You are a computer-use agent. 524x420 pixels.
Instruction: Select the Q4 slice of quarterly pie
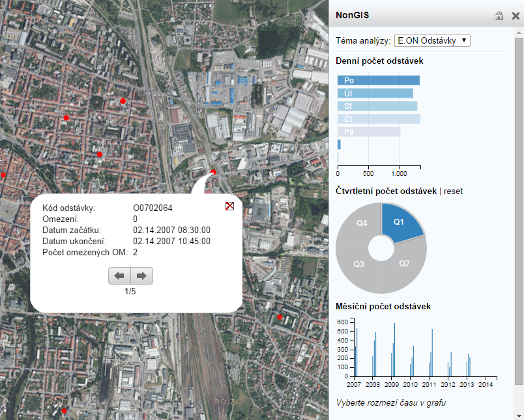click(362, 223)
